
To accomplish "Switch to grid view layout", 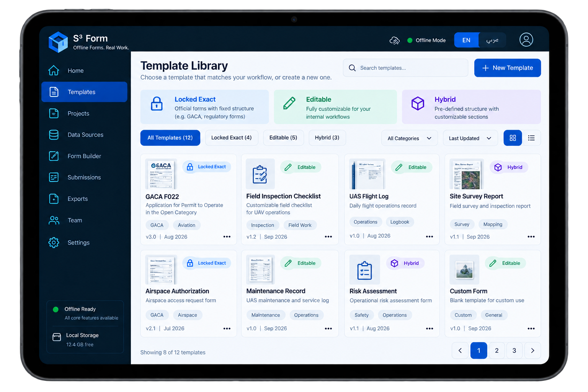I will click(x=513, y=138).
